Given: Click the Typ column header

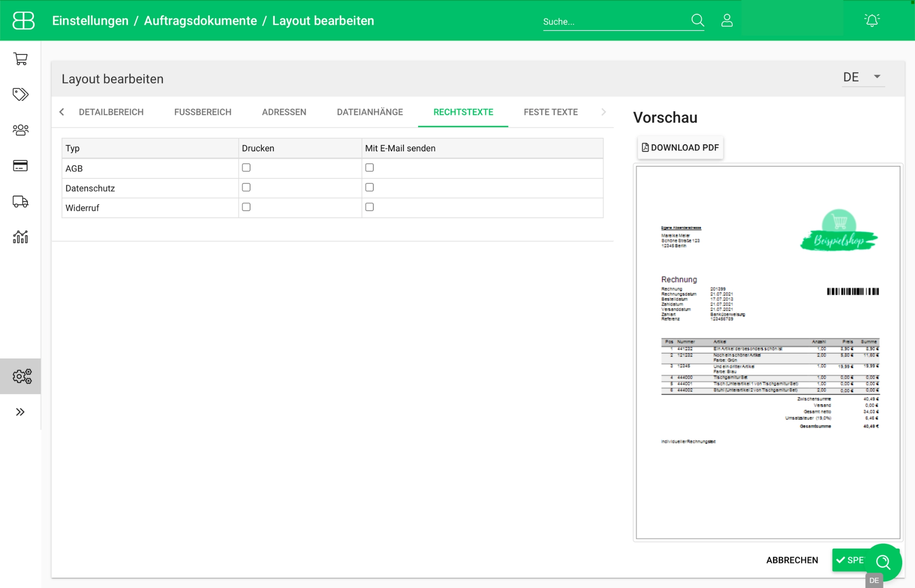Looking at the screenshot, I should point(150,148).
